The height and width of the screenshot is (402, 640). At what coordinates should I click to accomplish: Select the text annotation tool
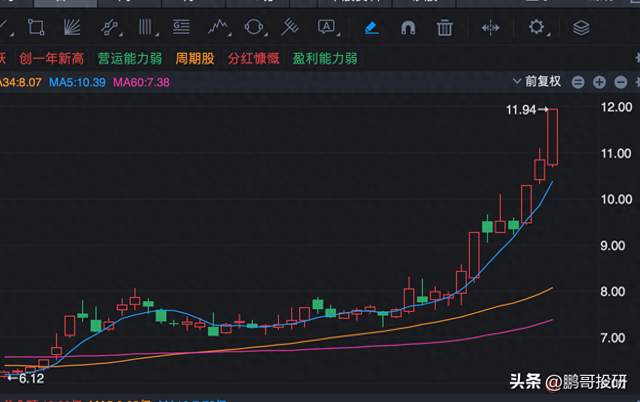coord(326,27)
